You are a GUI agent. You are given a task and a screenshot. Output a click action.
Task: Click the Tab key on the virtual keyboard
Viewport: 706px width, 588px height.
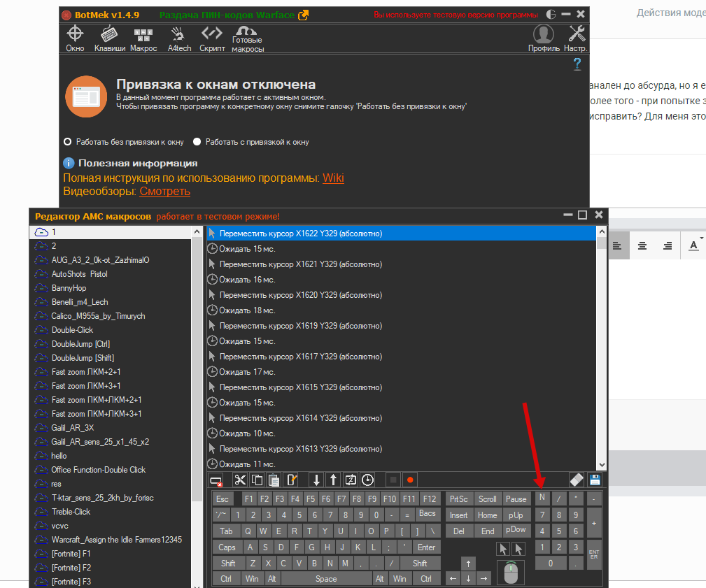[x=226, y=531]
